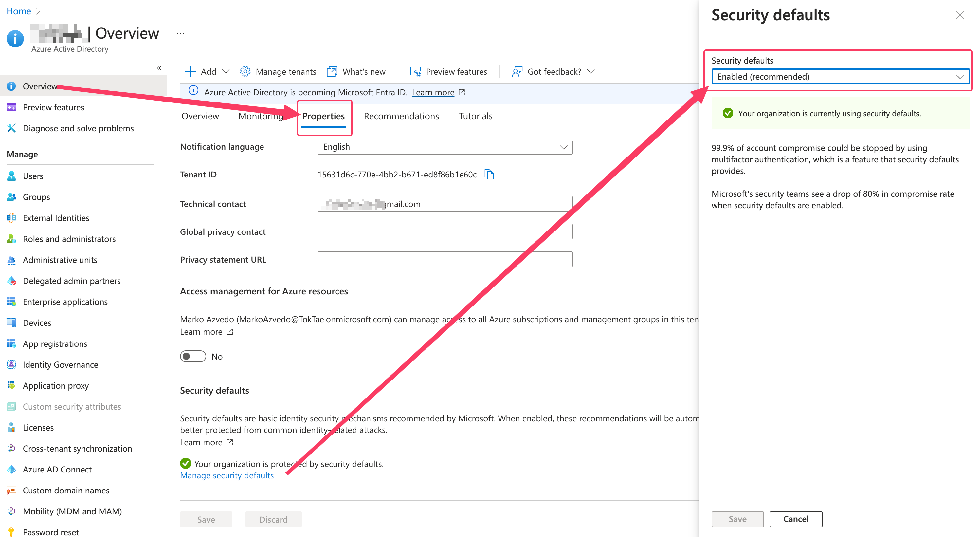
Task: Switch to the Tutorials tab
Action: (x=475, y=116)
